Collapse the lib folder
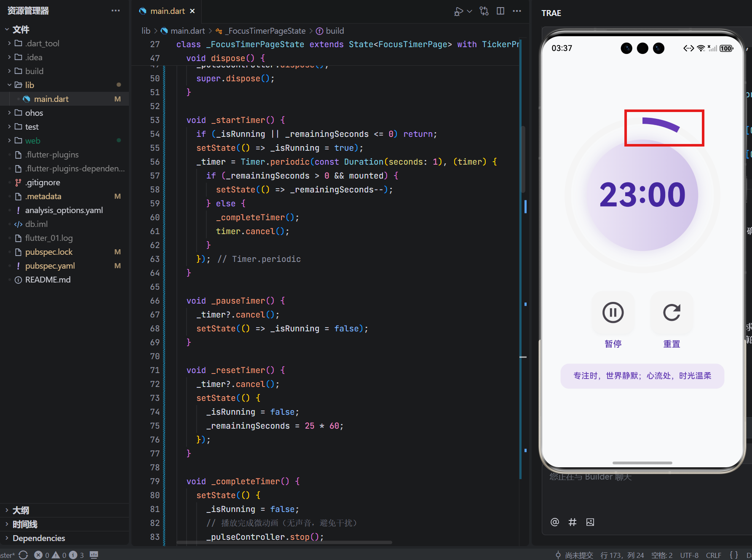 point(29,85)
